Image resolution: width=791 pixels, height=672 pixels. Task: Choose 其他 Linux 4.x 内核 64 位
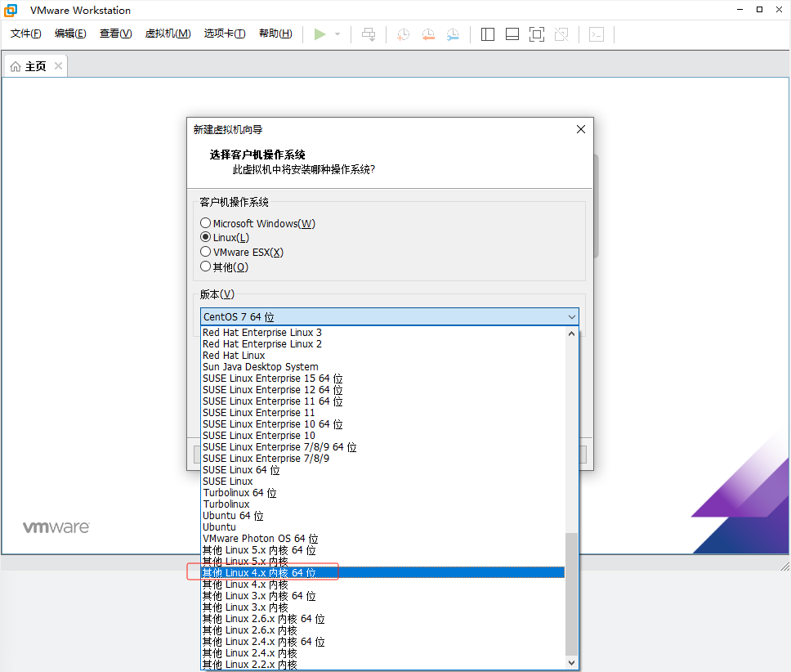383,572
